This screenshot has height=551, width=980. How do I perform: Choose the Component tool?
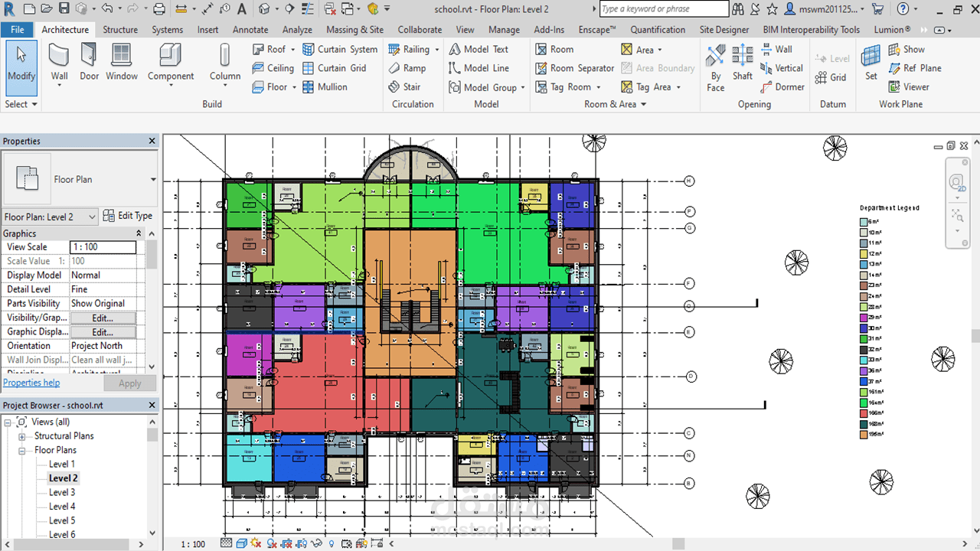[171, 63]
